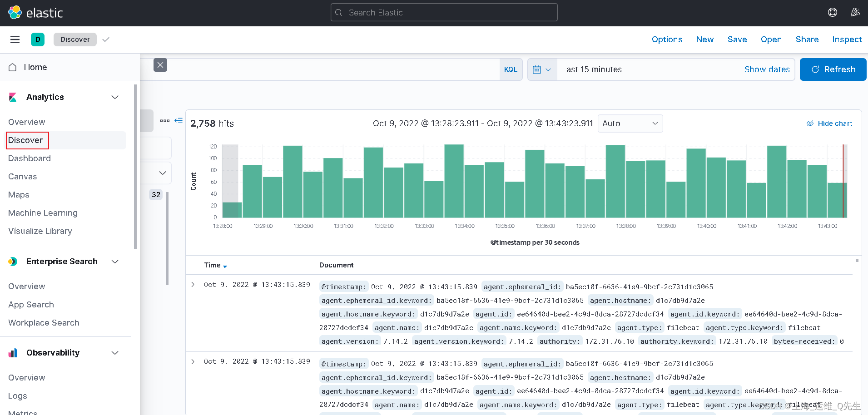Click the @timestamp per 30 seconds label
Screen dimensions: 868x415
pyautogui.click(x=535, y=242)
